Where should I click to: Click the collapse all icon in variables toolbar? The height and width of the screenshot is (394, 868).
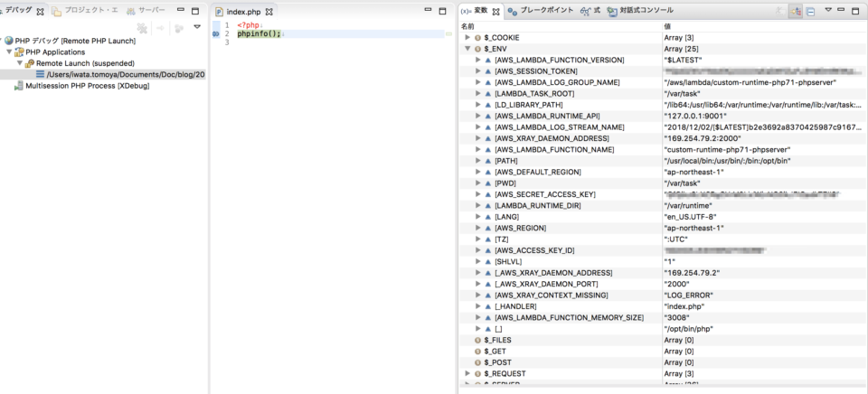pos(810,11)
